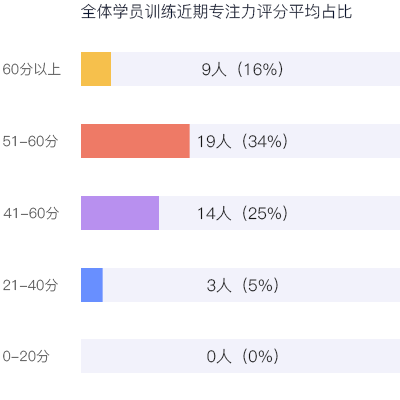The height and width of the screenshot is (400, 400).
Task: Click the gray track right of 25% text
Action: (344, 213)
